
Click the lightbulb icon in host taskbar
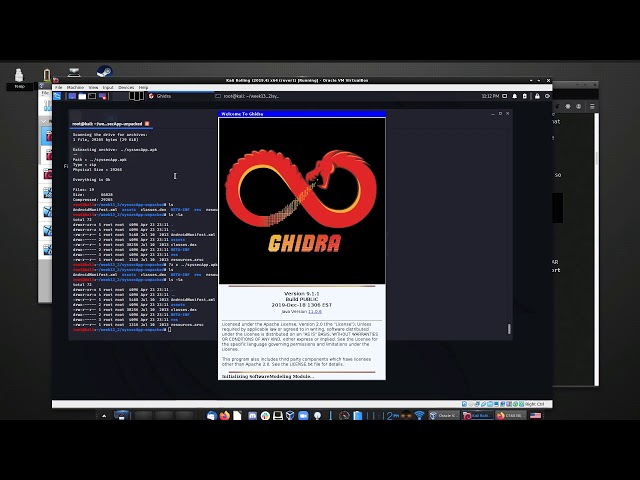[x=317, y=416]
